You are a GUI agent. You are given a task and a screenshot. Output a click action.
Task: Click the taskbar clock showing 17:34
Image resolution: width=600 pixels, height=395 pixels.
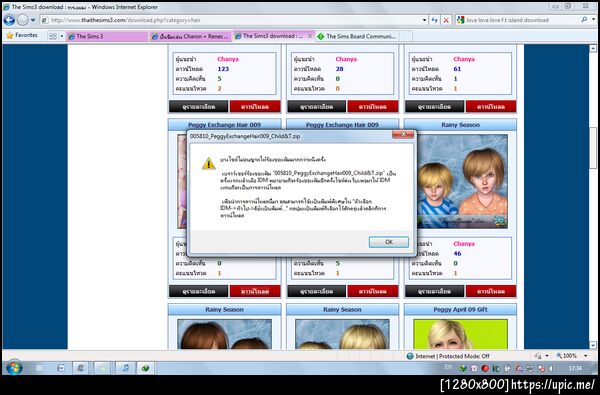(x=576, y=368)
